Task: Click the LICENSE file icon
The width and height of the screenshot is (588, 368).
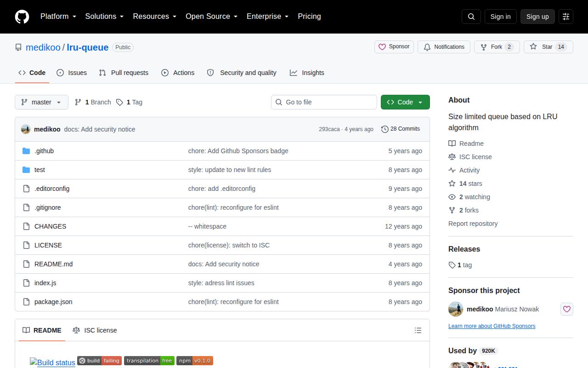Action: 26,245
